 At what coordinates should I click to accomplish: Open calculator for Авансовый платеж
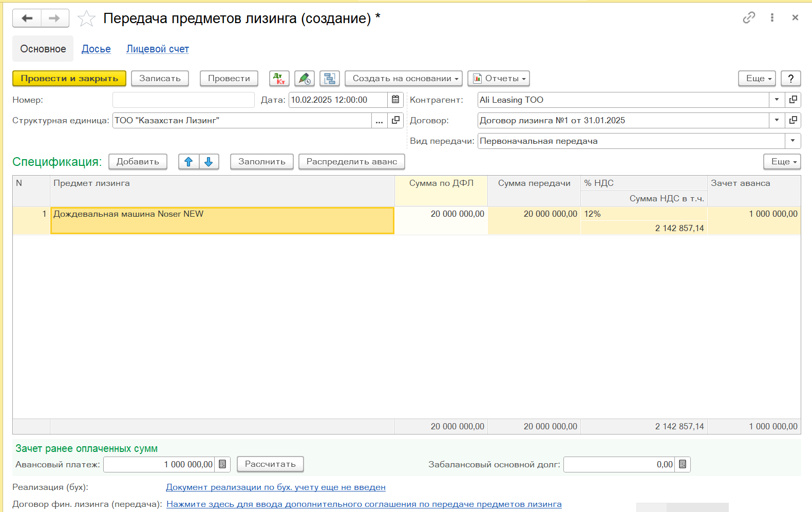(x=222, y=464)
